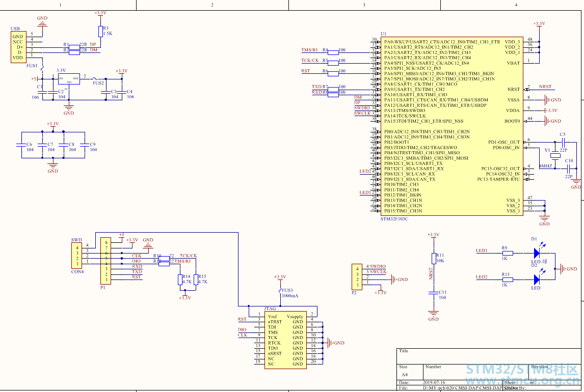Click the Title field in title block

click(488, 356)
